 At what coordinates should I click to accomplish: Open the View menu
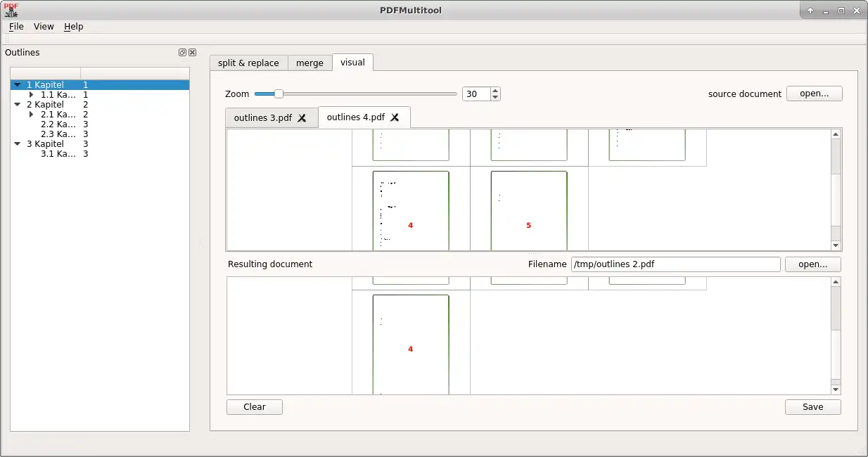tap(44, 27)
